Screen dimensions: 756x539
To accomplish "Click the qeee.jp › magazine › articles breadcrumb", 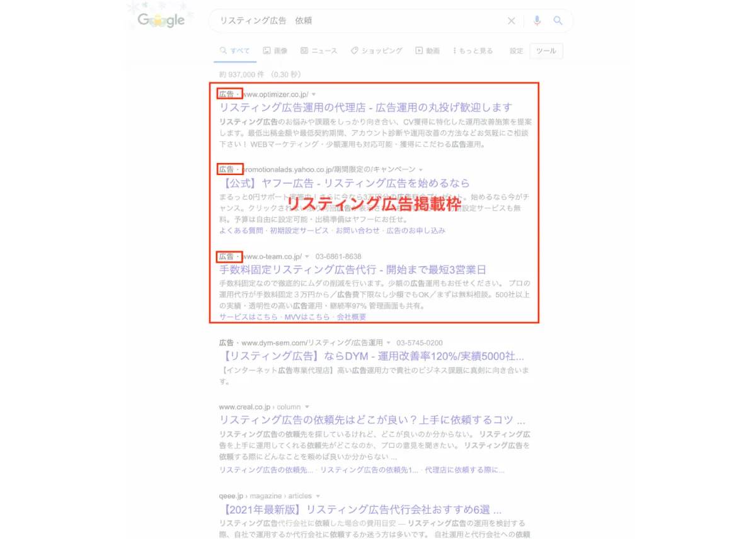I will click(x=265, y=496).
